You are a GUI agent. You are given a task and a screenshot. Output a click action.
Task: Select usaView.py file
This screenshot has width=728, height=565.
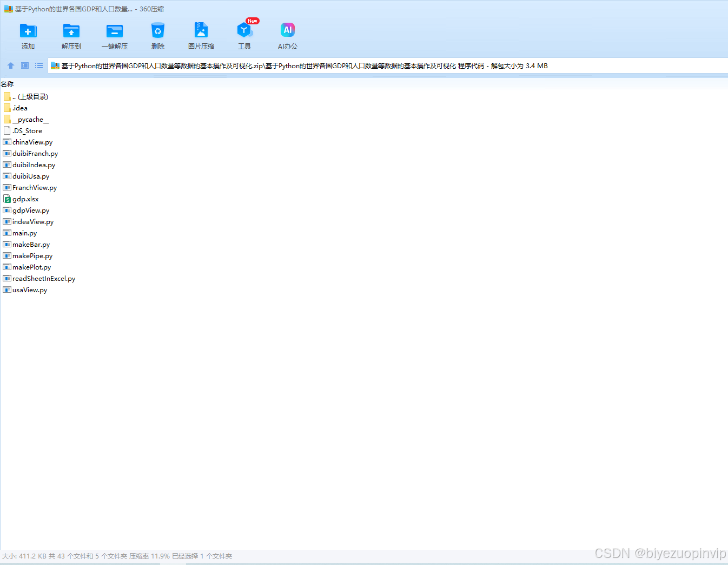pyautogui.click(x=25, y=290)
